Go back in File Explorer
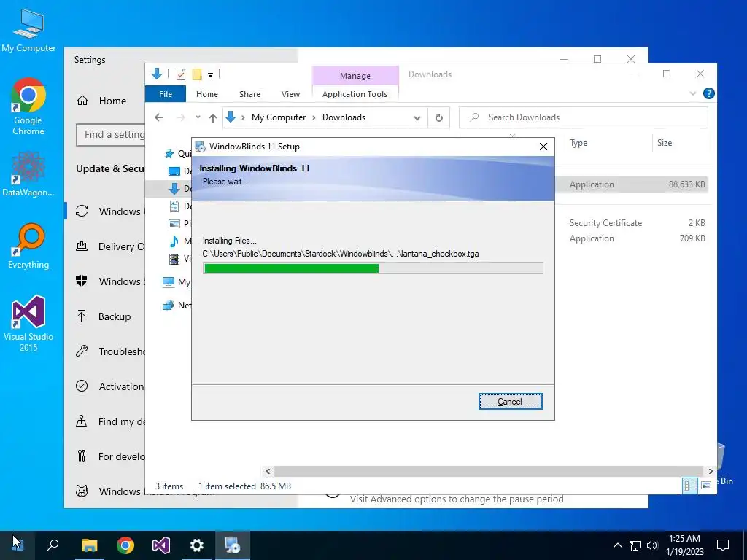The height and width of the screenshot is (560, 747). coord(159,117)
